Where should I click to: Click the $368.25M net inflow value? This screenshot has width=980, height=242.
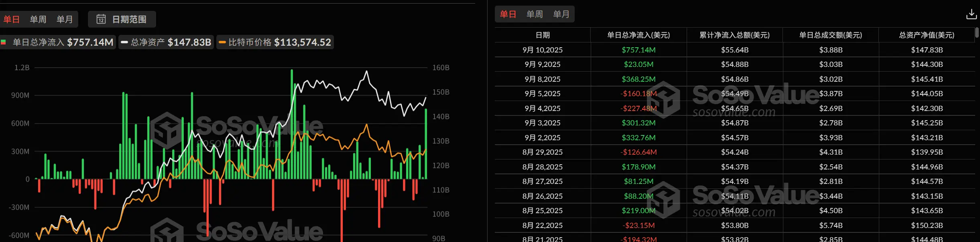coord(638,79)
